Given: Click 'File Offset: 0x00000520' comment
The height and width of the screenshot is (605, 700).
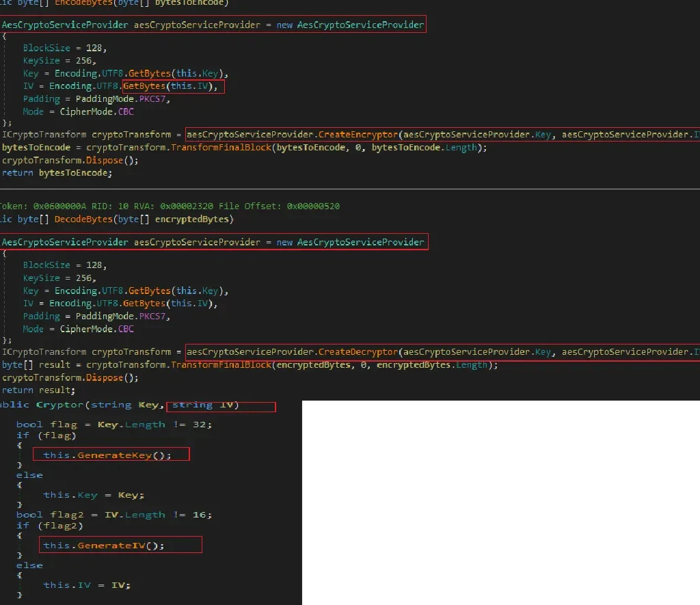Looking at the screenshot, I should (x=279, y=206).
